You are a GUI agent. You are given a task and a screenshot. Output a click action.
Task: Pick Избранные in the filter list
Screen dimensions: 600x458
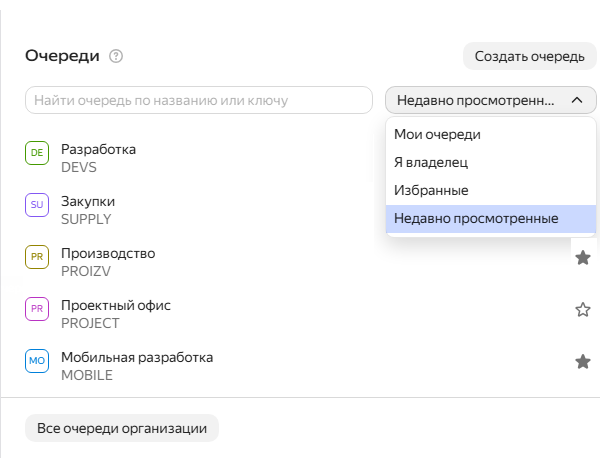pos(491,191)
